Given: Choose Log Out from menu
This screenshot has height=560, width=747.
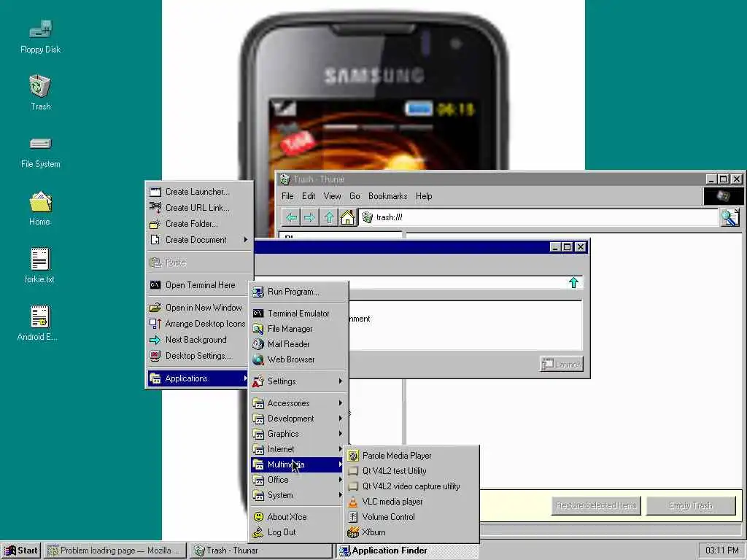Looking at the screenshot, I should coord(298,532).
